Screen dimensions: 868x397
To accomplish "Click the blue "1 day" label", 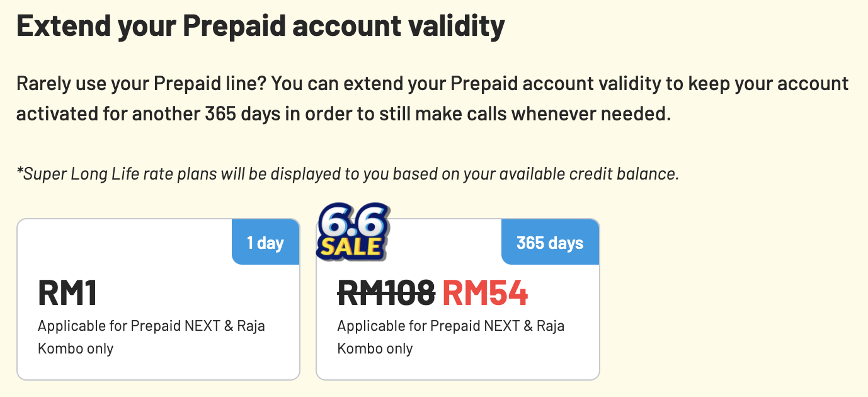I will click(265, 243).
